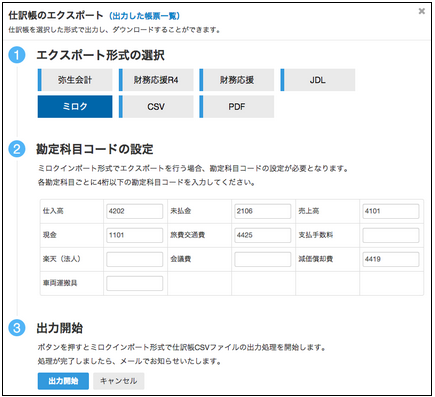
Task: Click the 旅費交通費 code field
Action: (x=263, y=235)
